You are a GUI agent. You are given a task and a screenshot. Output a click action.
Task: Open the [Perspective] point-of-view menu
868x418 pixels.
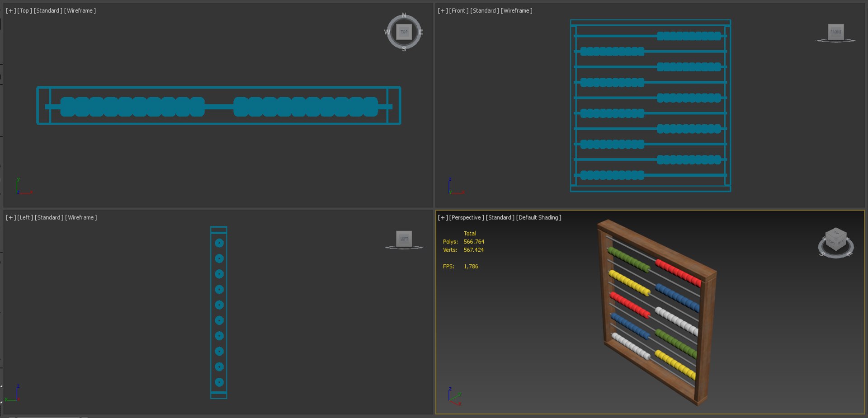467,217
